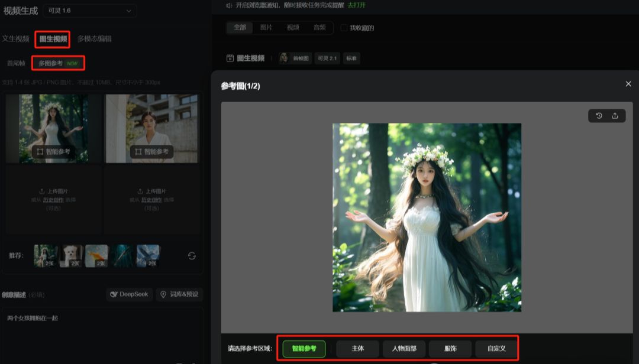The height and width of the screenshot is (364, 639).
Task: Select the 主体 reference region option
Action: click(x=358, y=349)
